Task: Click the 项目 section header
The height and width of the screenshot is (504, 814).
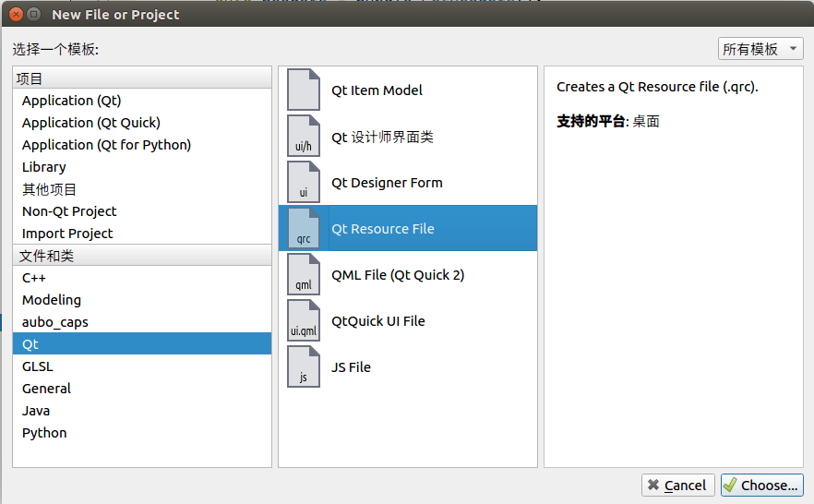Action: 142,78
